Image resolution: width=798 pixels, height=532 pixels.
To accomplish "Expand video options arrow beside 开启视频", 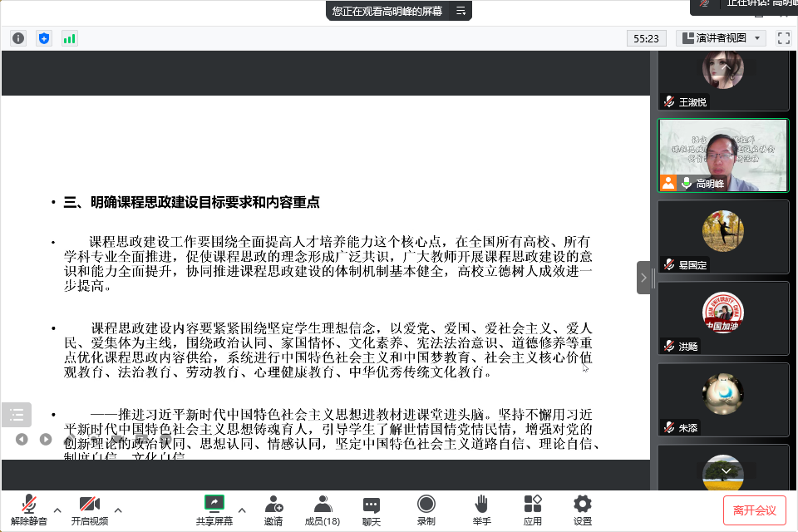I will tap(118, 510).
